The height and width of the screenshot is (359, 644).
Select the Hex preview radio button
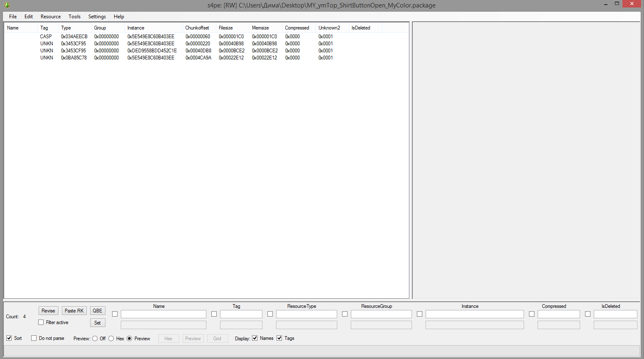[x=111, y=339]
